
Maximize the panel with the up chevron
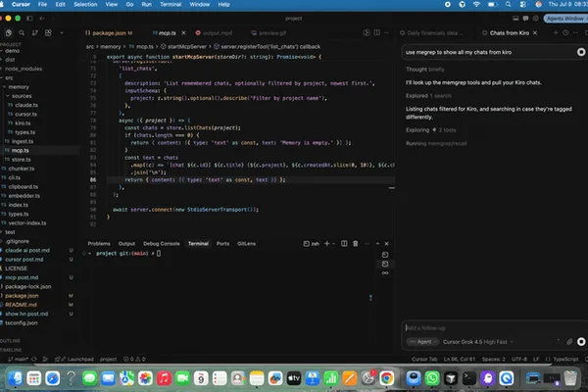(377, 243)
